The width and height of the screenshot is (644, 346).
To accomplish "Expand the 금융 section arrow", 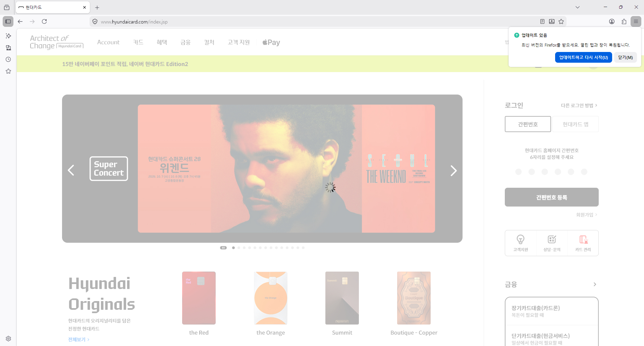I will click(x=595, y=284).
